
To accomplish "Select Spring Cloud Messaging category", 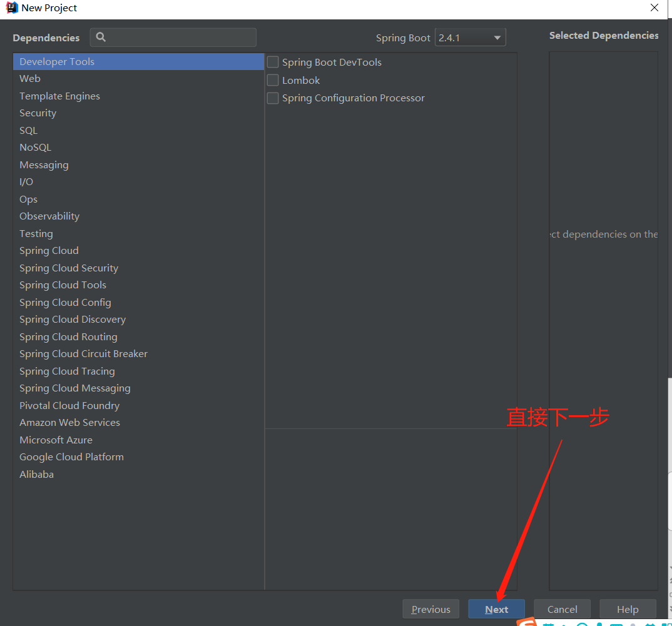I will (138, 388).
